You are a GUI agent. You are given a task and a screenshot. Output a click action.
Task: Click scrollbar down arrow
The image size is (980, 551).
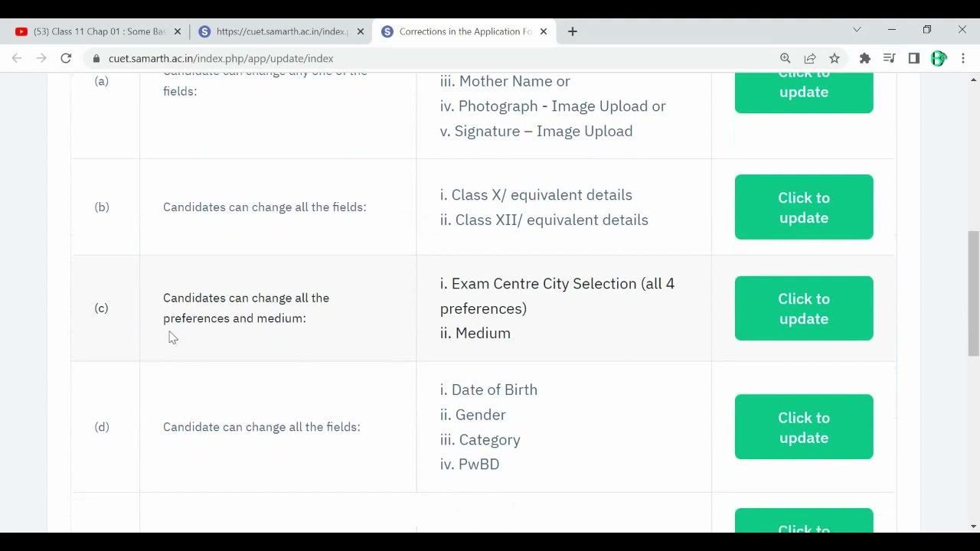click(x=974, y=527)
